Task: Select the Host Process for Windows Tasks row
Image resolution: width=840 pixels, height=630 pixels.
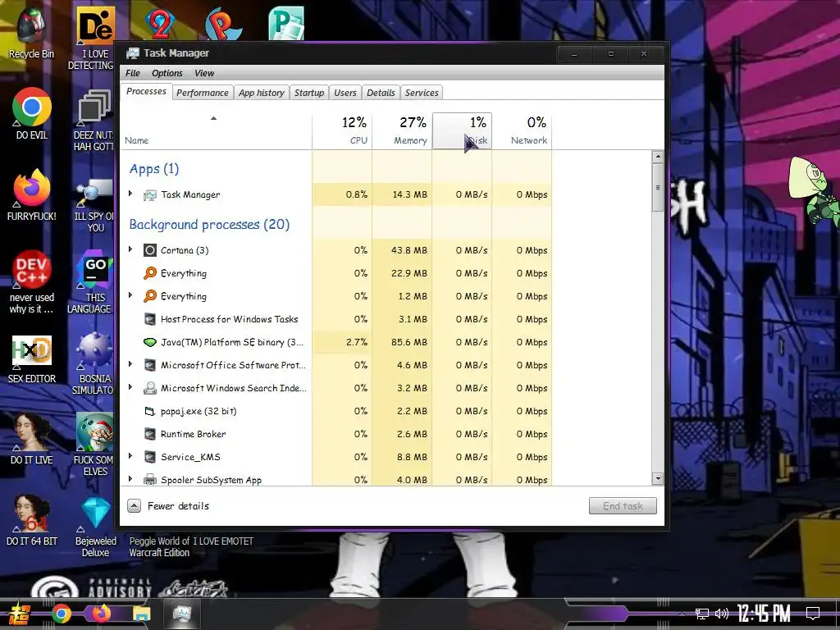Action: (x=336, y=319)
